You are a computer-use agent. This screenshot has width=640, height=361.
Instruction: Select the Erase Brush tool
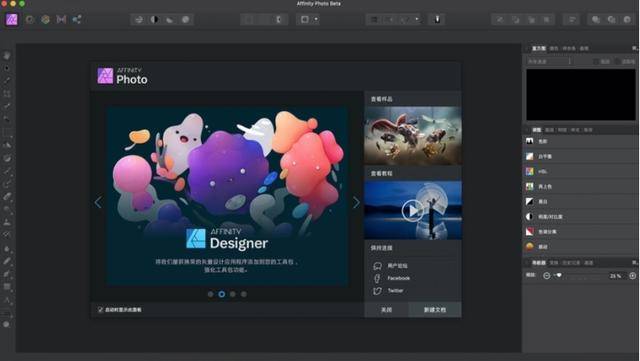[x=7, y=196]
